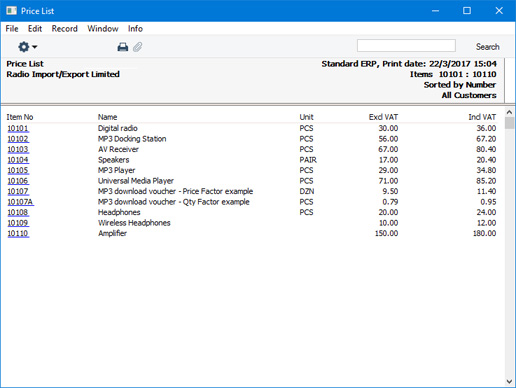Screen dimensions: 516x388
Task: Open the Window menu
Action: coord(103,29)
